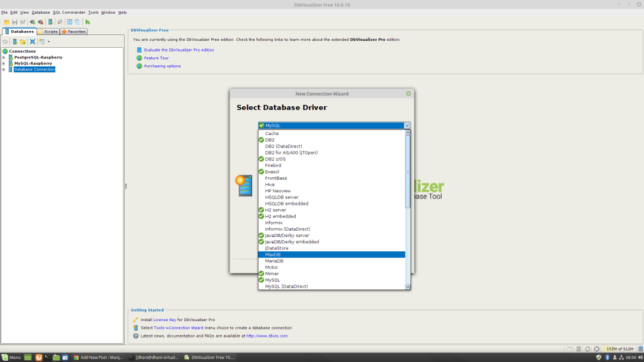The height and width of the screenshot is (362, 644).
Task: Click new connection icon in Databases tab toolbar
Action: click(15, 41)
